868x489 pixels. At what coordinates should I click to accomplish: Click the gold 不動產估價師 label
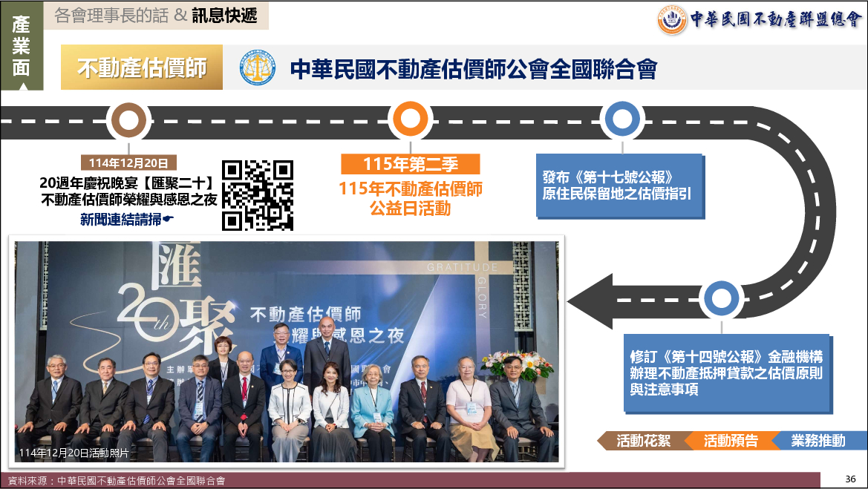pyautogui.click(x=142, y=68)
